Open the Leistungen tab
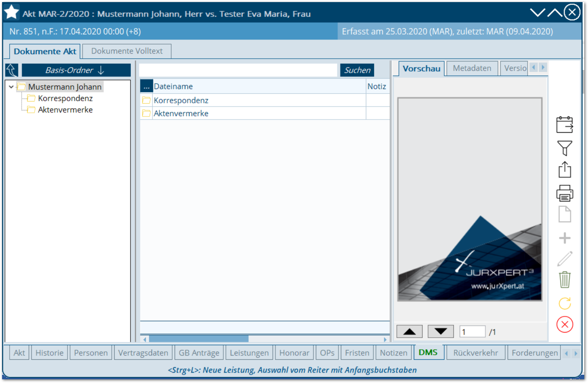Viewport: 588px width, 383px height. 249,353
